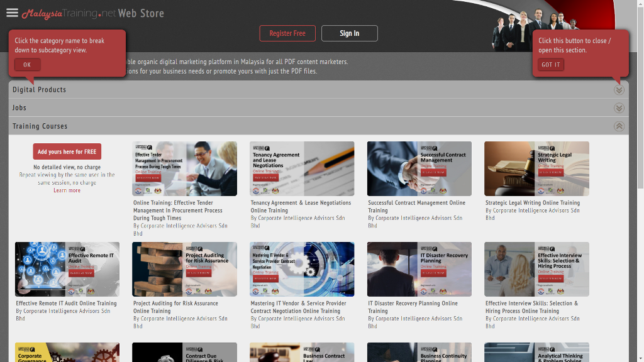Open the Contract Due Diligence course thumbnail
The width and height of the screenshot is (644, 362).
pos(184,352)
